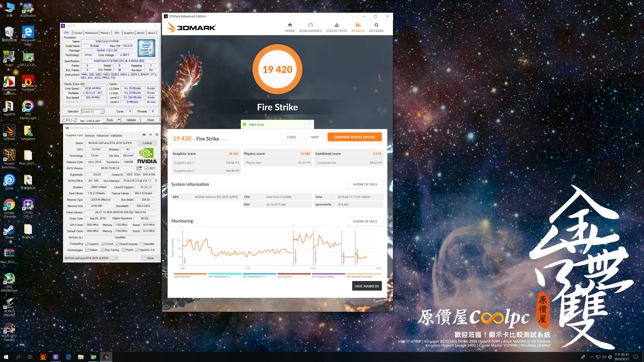Toggle the PhysX checkbox
This screenshot has height=362, width=644.
point(123,250)
